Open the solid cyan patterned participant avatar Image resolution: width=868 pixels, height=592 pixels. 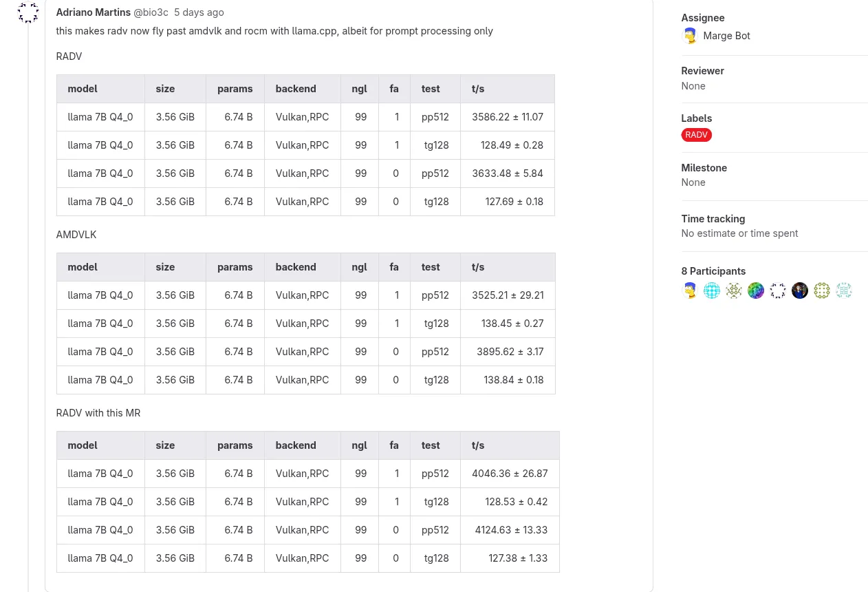click(712, 290)
